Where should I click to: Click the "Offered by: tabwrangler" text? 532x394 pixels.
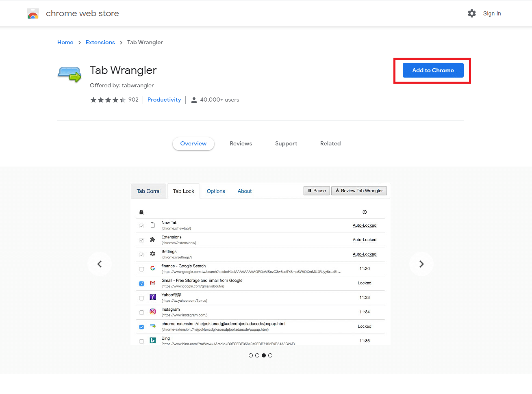[x=122, y=85]
